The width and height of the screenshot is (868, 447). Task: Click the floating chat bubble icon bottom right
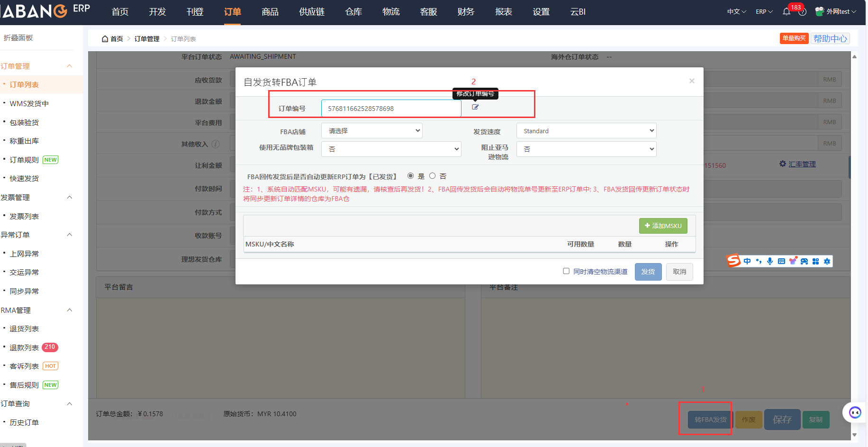tap(854, 412)
